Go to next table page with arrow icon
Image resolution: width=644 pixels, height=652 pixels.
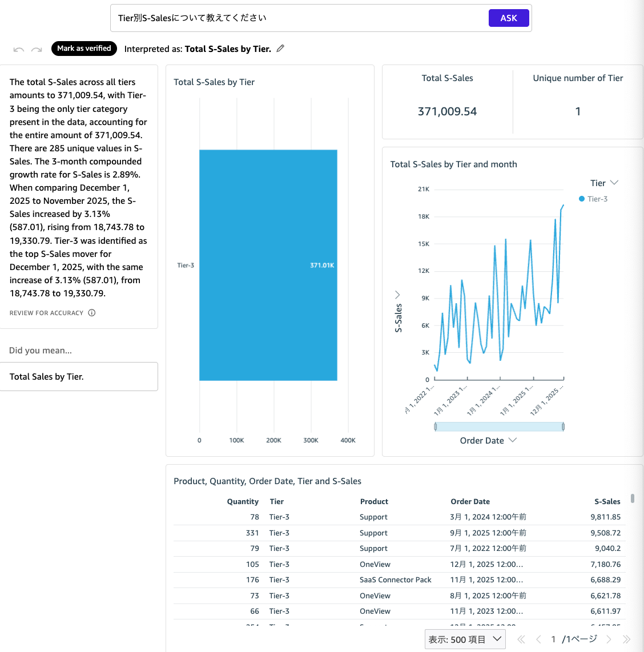(x=609, y=639)
